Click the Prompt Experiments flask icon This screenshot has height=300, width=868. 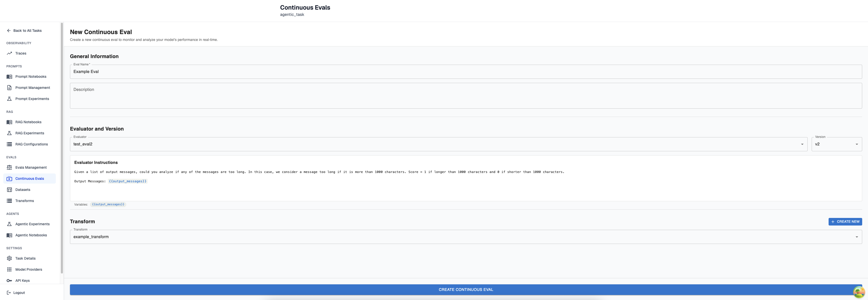tap(9, 99)
